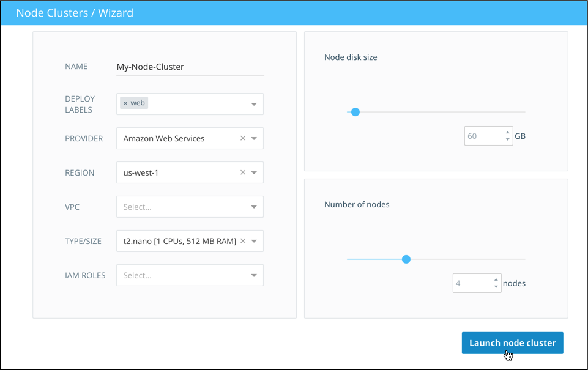Click the Launch node cluster button

512,343
